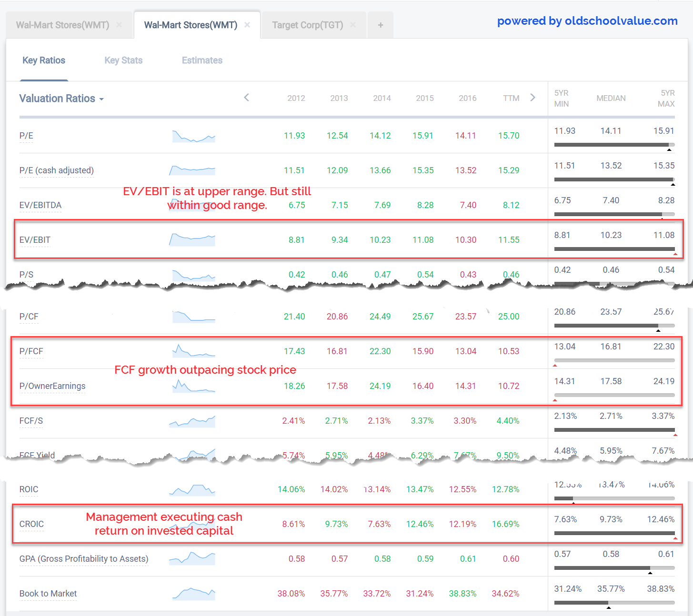Select P/OwnerEarnings 2014 value 24.19

tap(380, 386)
